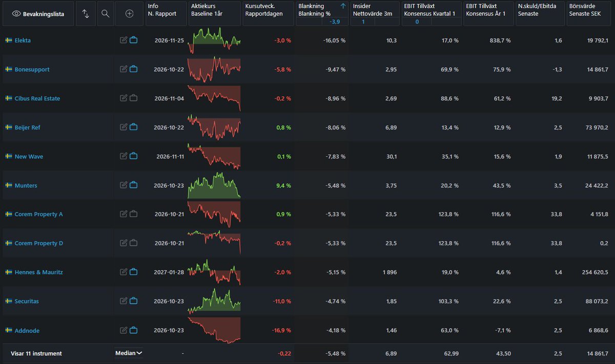Viewport: 615px width, 364px height.
Task: Click Insider Nettovärde filter value 1
Action: [x=363, y=22]
